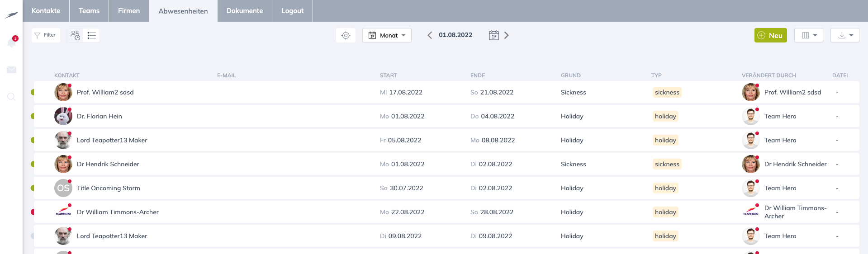Image resolution: width=868 pixels, height=254 pixels.
Task: Go to previous month arrow
Action: [430, 35]
